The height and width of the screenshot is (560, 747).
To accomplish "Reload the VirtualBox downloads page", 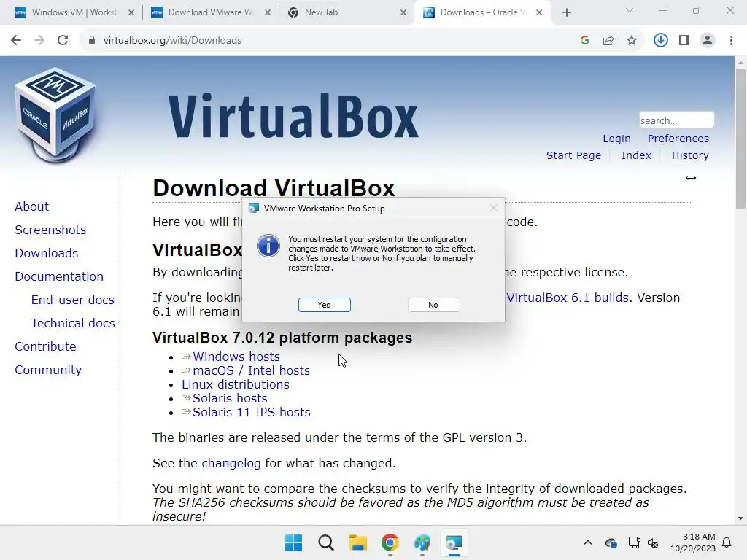I will 63,41.
